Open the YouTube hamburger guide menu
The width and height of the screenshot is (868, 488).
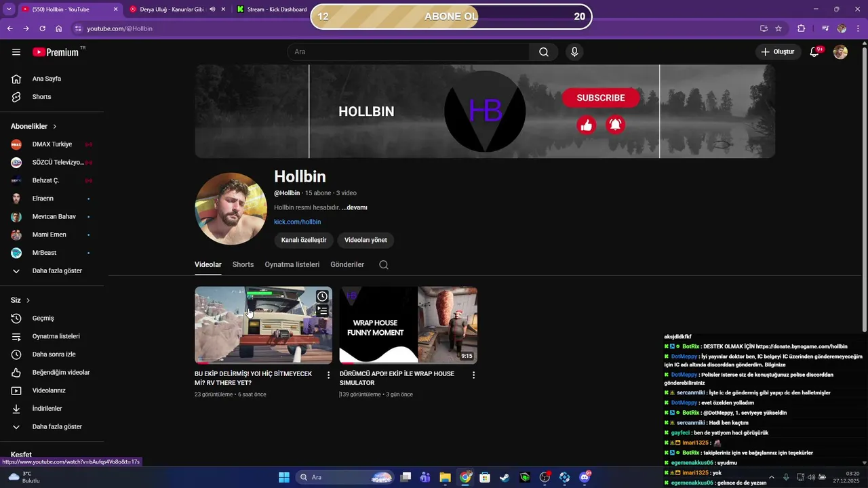tap(16, 52)
